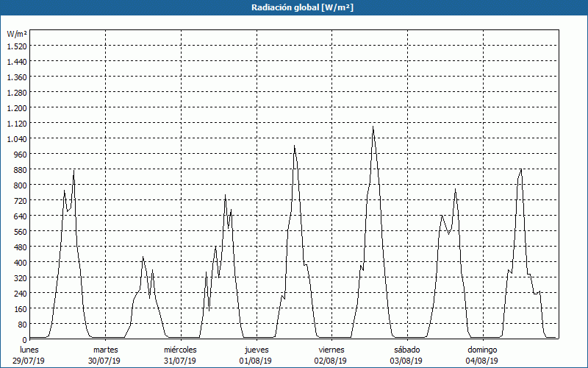Click the 'domingo' day label
The width and height of the screenshot is (588, 368).
482,350
